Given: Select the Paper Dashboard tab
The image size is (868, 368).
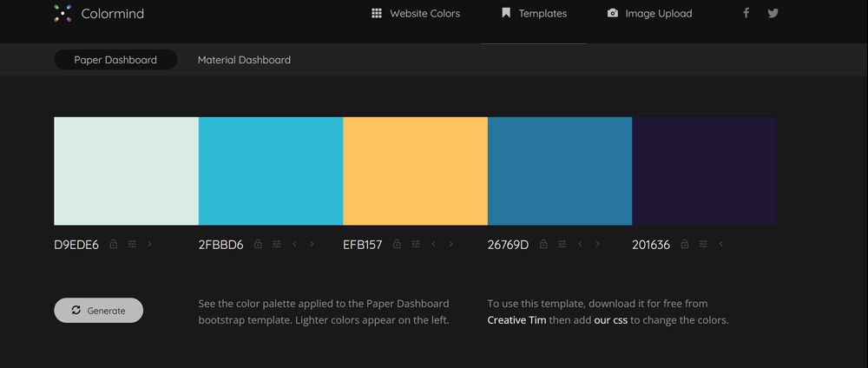Looking at the screenshot, I should point(115,60).
